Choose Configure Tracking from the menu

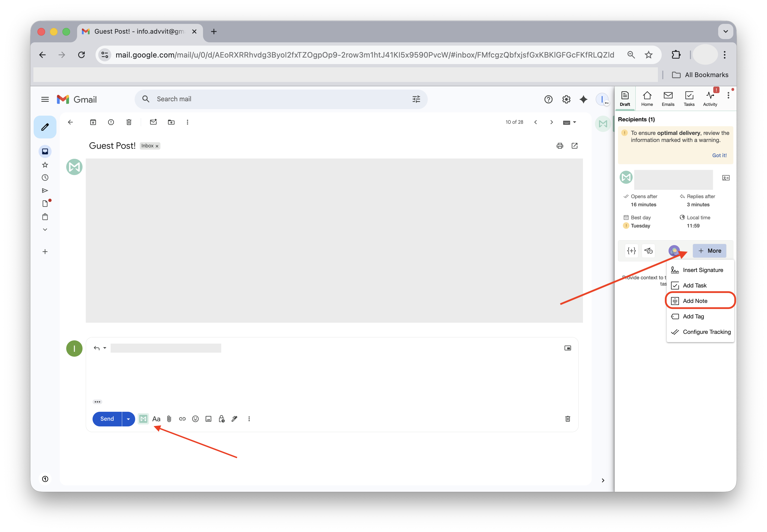700,332
